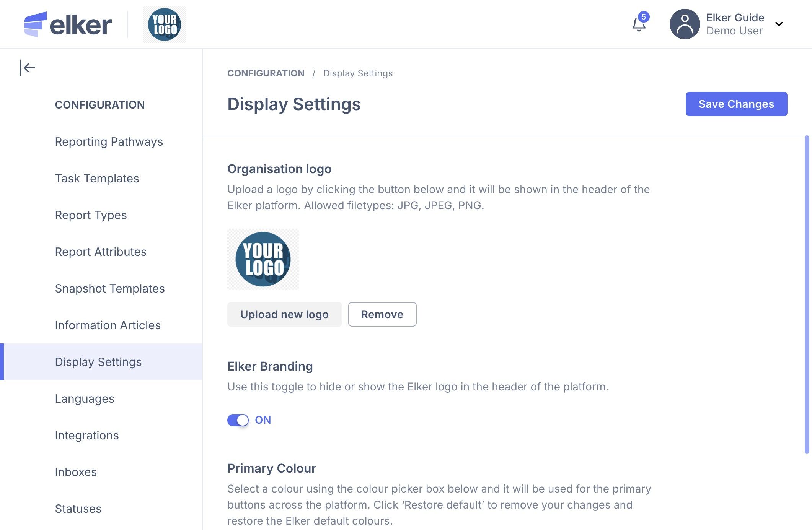The width and height of the screenshot is (812, 530).
Task: Expand the user account dropdown chevron
Action: click(x=779, y=24)
